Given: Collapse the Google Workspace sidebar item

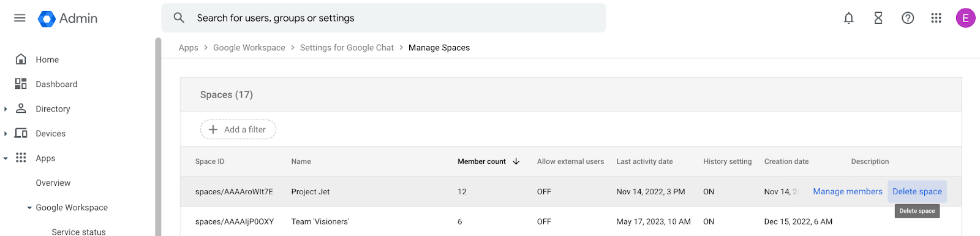Looking at the screenshot, I should point(29,208).
